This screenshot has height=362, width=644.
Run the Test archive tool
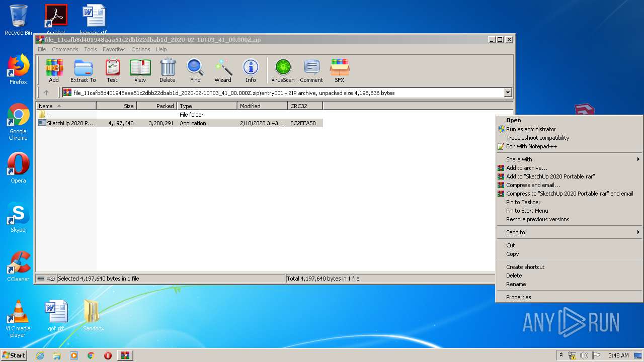(x=112, y=71)
